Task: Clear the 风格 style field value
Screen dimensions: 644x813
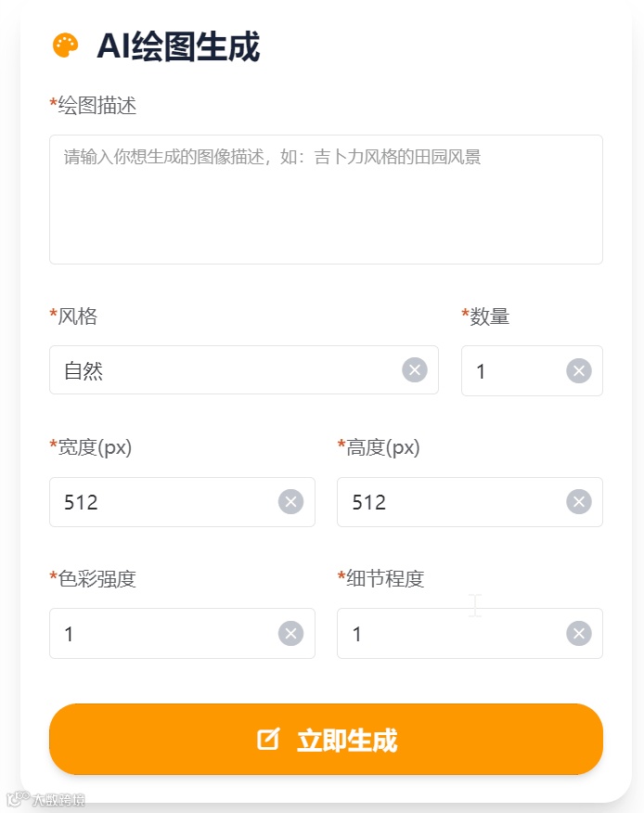Action: pos(414,369)
